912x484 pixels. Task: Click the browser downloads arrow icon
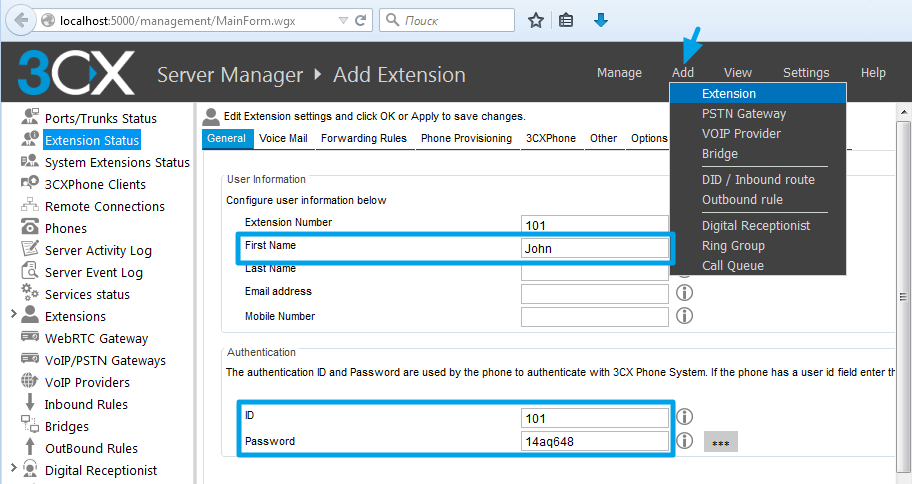[x=601, y=20]
